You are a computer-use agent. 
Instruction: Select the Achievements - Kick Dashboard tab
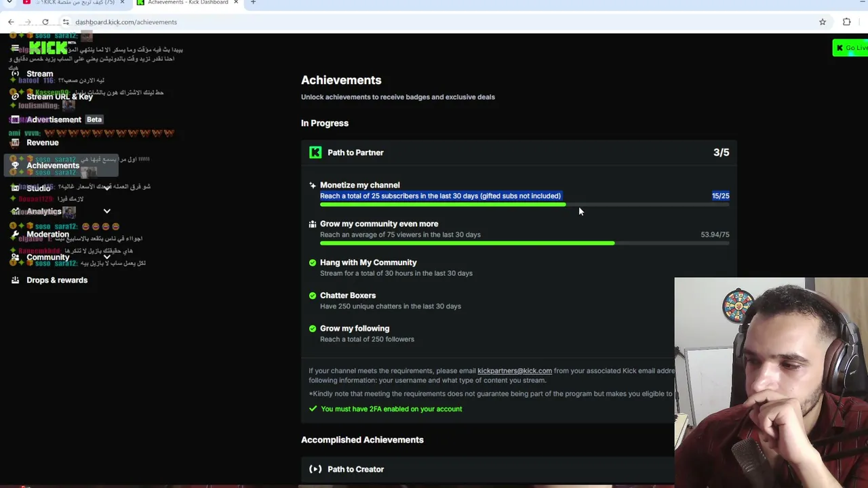(187, 2)
